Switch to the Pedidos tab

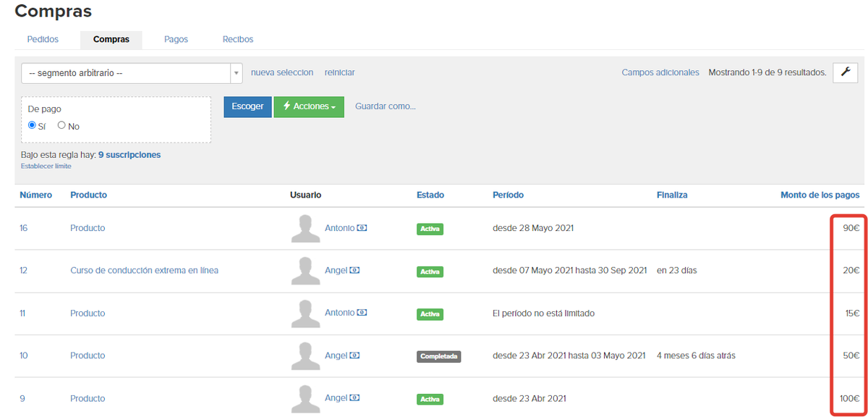(43, 39)
